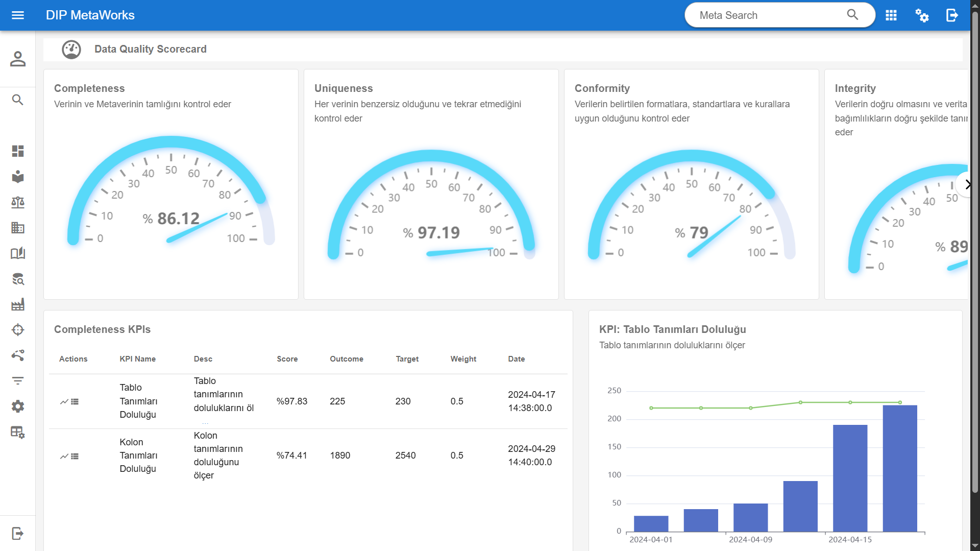Sort by Date column header

click(x=517, y=359)
